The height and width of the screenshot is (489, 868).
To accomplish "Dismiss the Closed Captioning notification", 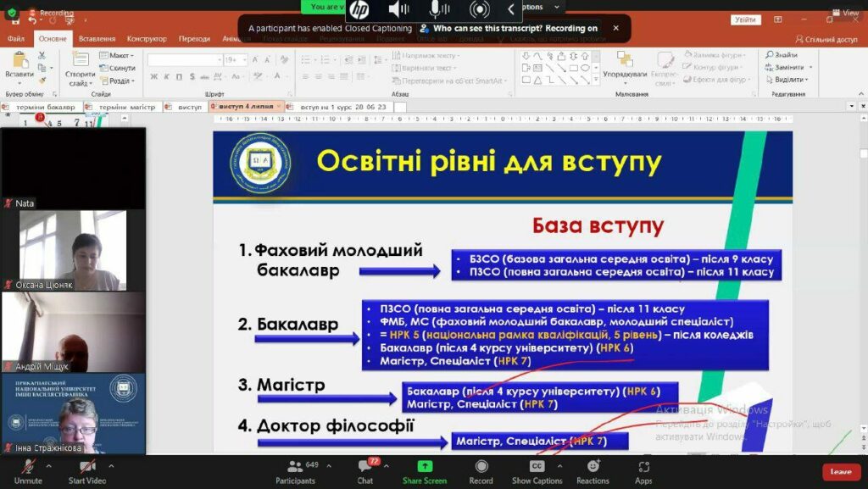I will coord(615,28).
